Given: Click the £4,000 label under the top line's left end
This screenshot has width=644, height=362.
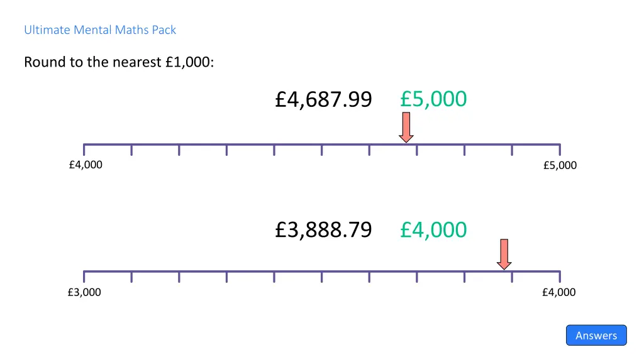Looking at the screenshot, I should (86, 165).
